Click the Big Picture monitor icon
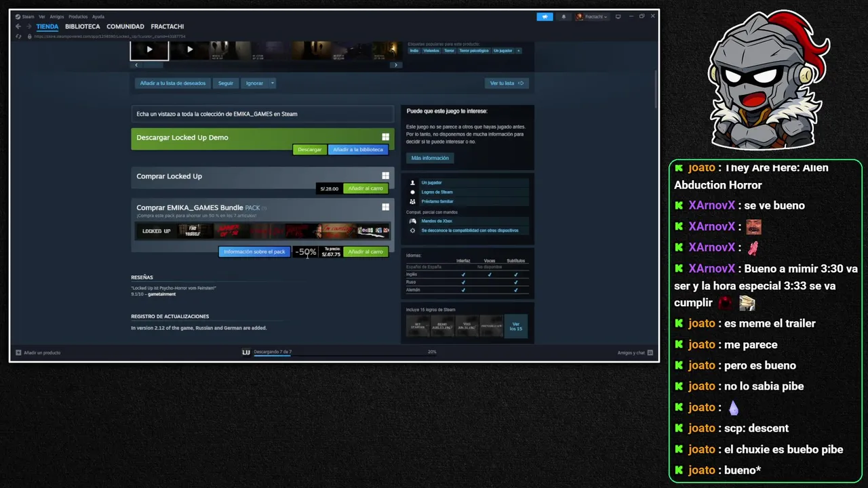This screenshot has height=488, width=868. click(618, 16)
